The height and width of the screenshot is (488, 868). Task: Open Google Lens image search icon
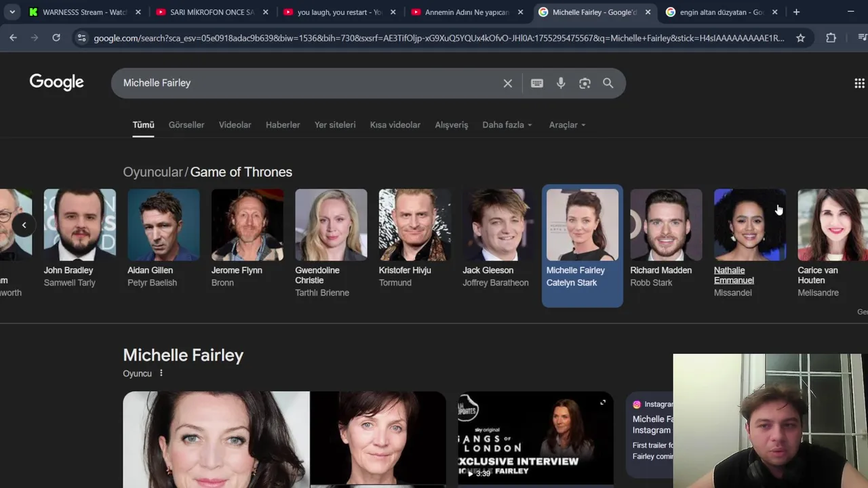[x=585, y=83]
